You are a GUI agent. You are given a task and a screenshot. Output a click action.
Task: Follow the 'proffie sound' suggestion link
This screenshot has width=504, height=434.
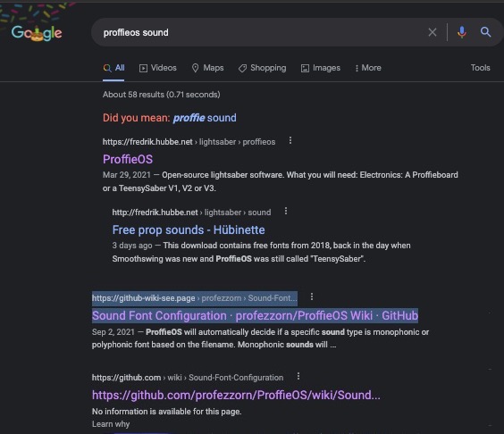coord(205,118)
